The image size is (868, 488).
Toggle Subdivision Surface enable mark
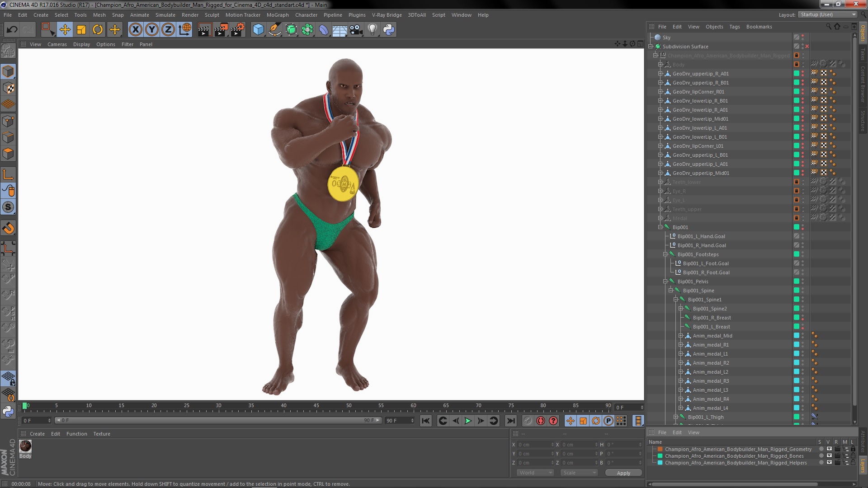pos(807,47)
